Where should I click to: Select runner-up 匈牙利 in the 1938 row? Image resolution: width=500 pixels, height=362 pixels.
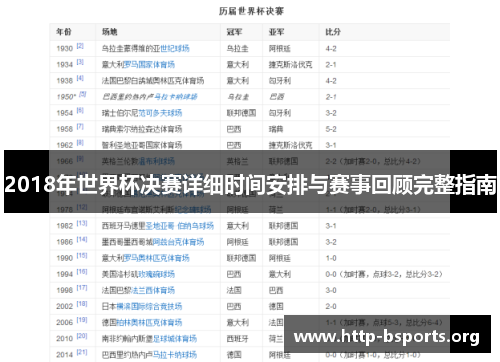[x=280, y=81]
